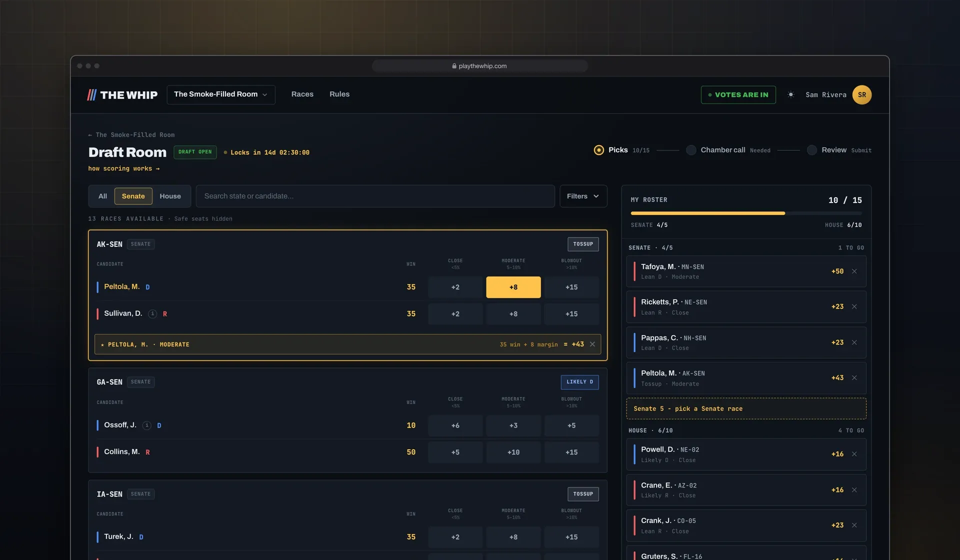
Task: Open info icon beside Sullivan, D.
Action: 152,314
